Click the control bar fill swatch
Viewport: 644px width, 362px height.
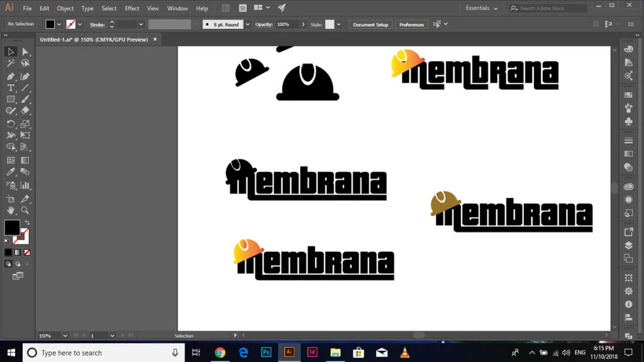50,25
